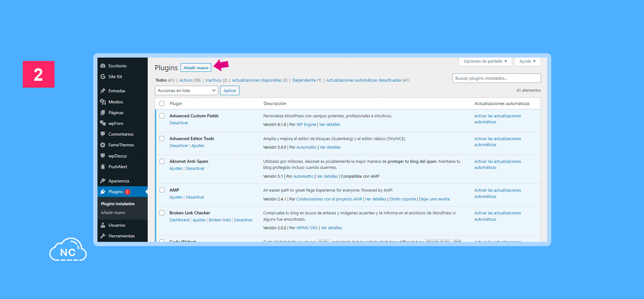Open the Broken links link

point(220,220)
